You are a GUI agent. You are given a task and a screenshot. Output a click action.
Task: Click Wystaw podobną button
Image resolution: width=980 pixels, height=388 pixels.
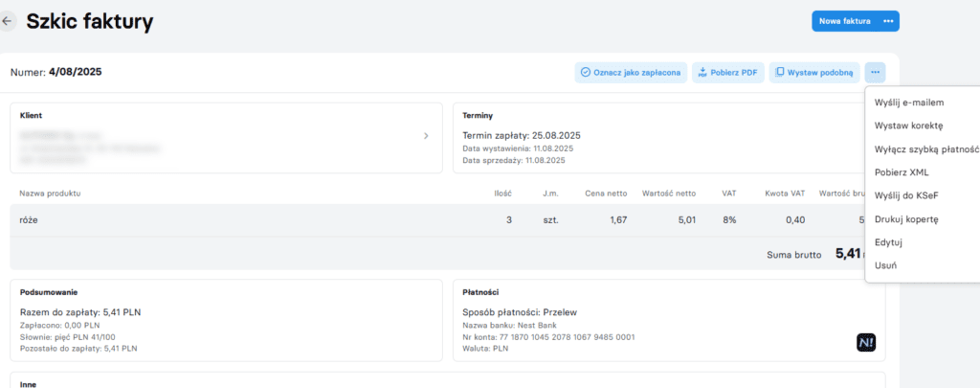pyautogui.click(x=813, y=72)
